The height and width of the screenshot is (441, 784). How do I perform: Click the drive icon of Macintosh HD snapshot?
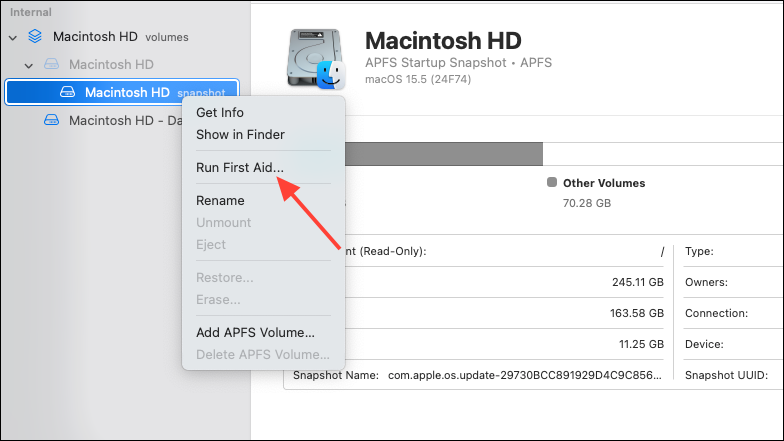tap(68, 92)
